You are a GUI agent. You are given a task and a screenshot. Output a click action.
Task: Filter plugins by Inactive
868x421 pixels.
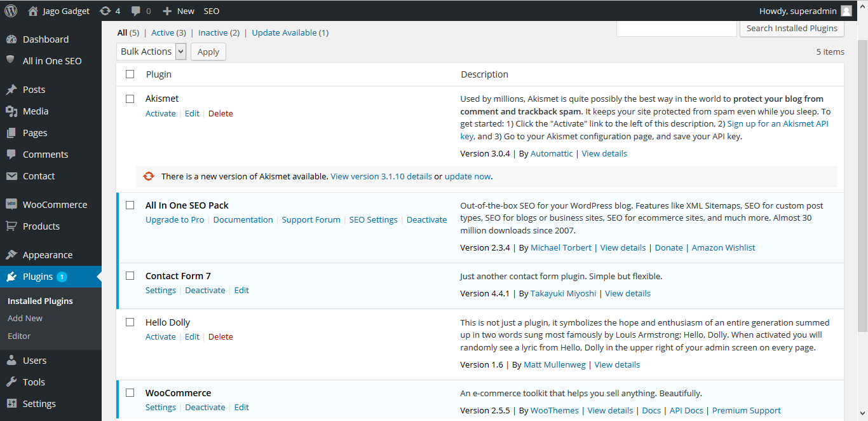point(213,32)
